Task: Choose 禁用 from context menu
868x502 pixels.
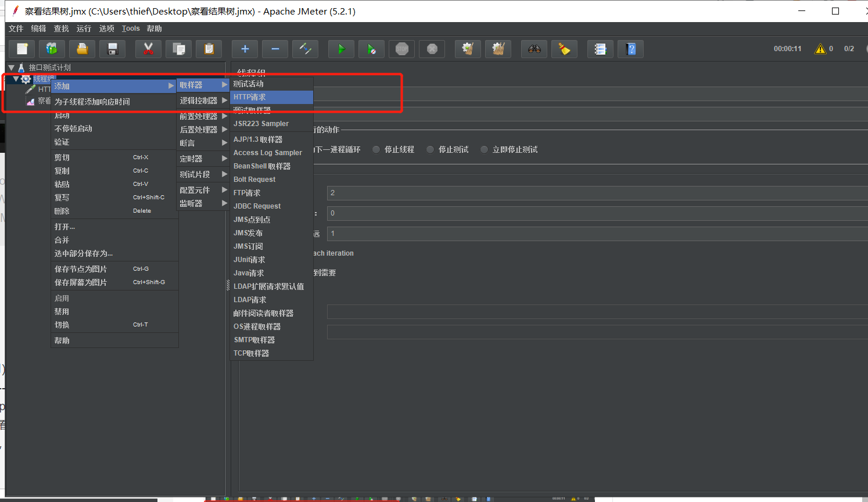Action: 114,311
